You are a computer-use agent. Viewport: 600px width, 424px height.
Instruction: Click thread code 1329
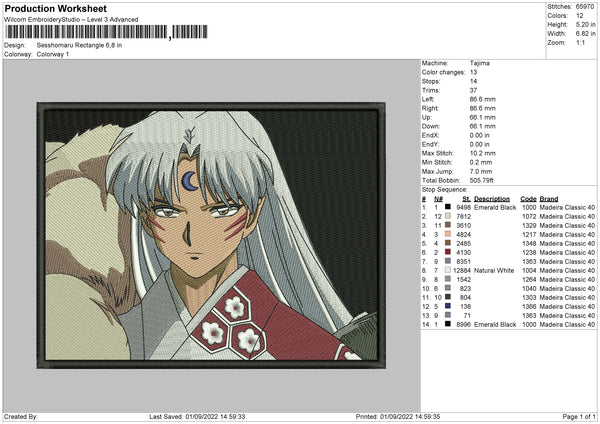(x=529, y=225)
